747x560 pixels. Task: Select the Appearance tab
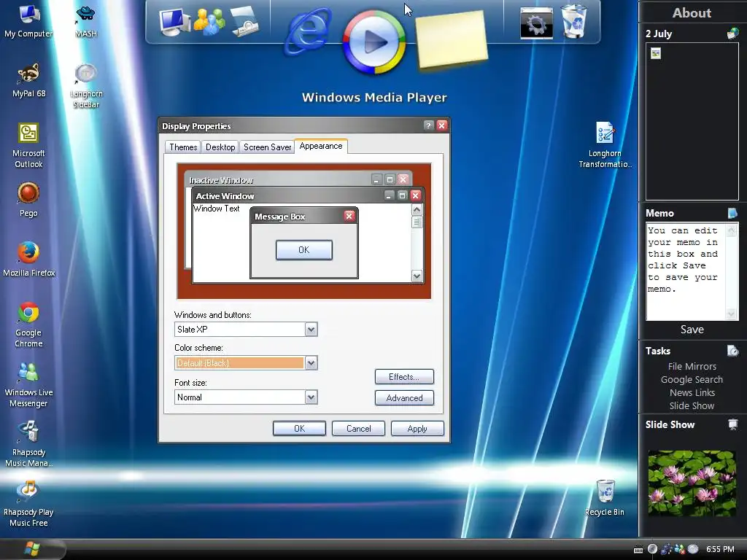[x=321, y=146]
